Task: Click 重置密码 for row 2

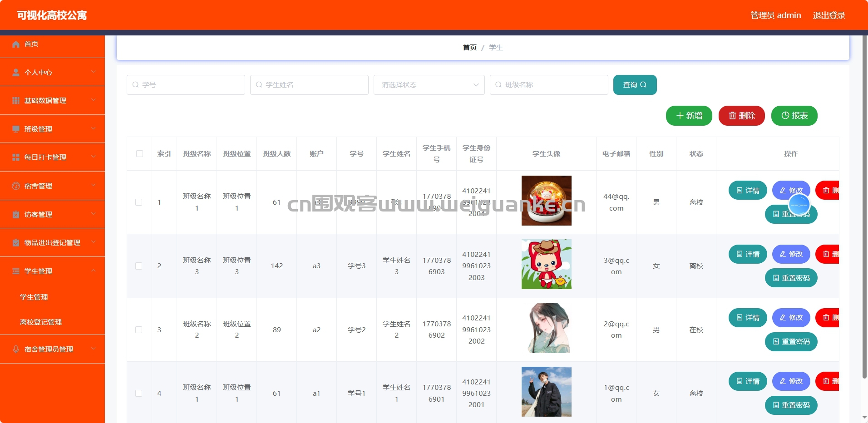Action: (x=791, y=278)
